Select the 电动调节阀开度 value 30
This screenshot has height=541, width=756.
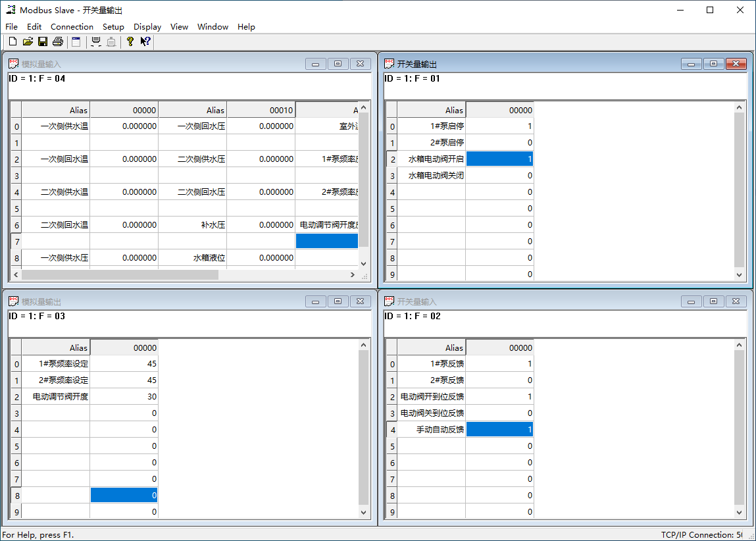tap(124, 396)
